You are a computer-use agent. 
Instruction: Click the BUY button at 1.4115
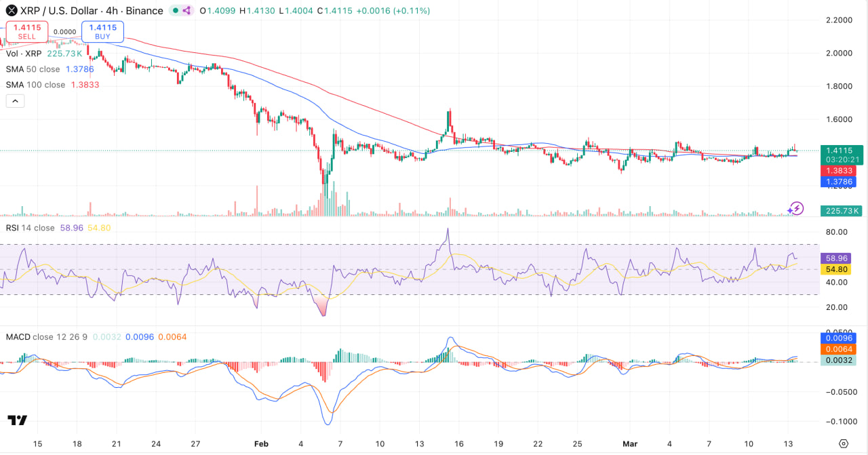tap(102, 31)
